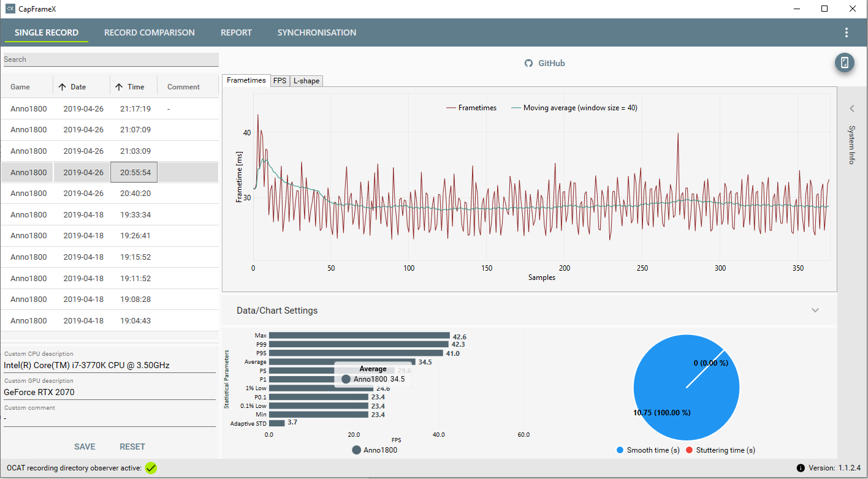Click the Save button
The image size is (868, 479).
(85, 447)
